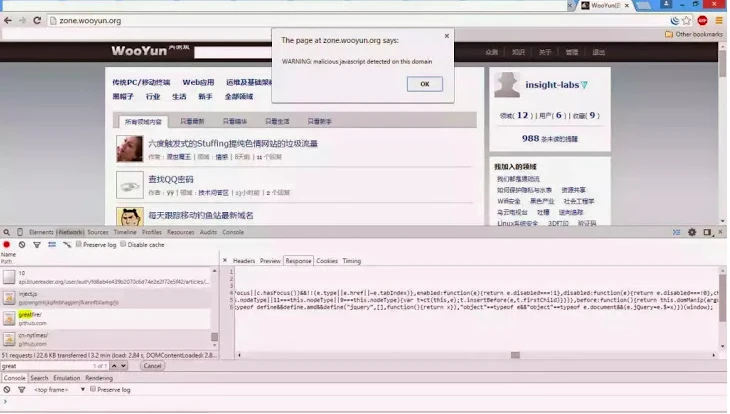
Task: Toggle the network filter funnel icon
Action: pos(37,244)
